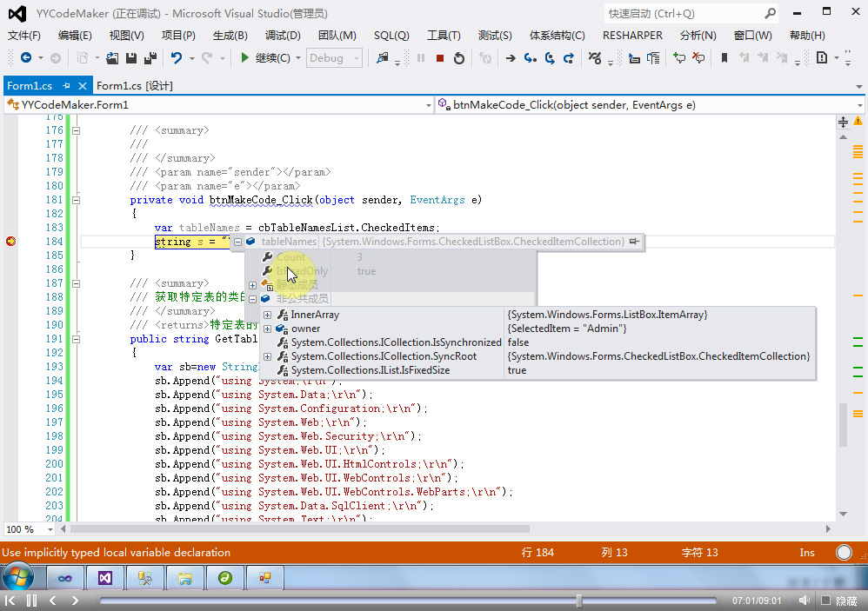Viewport: 868px width, 611px height.
Task: Switch to the Form1.cs [设计] tab
Action: (135, 86)
